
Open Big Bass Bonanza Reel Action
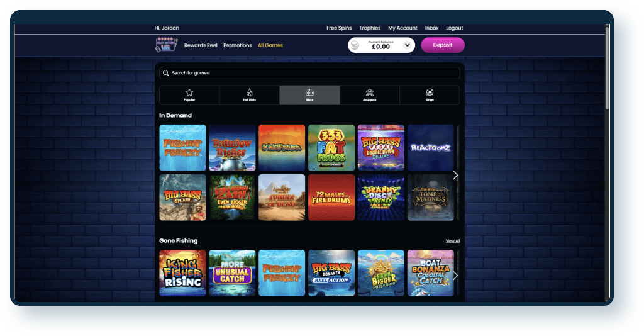click(x=331, y=273)
